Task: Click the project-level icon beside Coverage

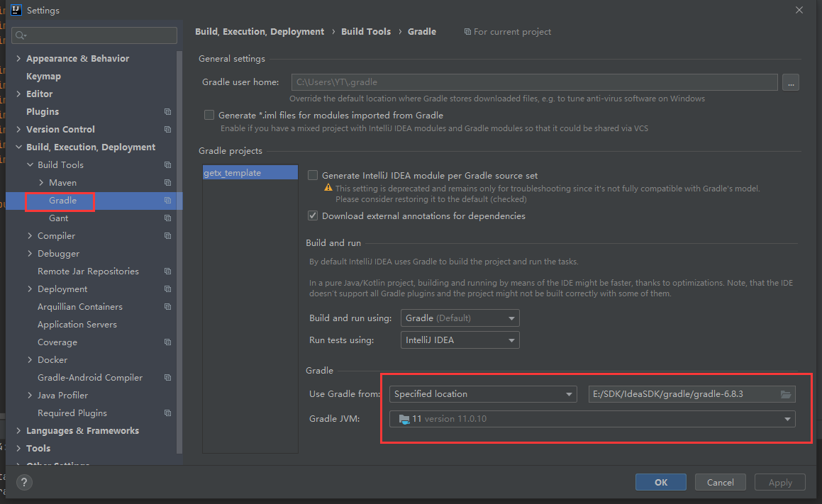Action: coord(168,342)
